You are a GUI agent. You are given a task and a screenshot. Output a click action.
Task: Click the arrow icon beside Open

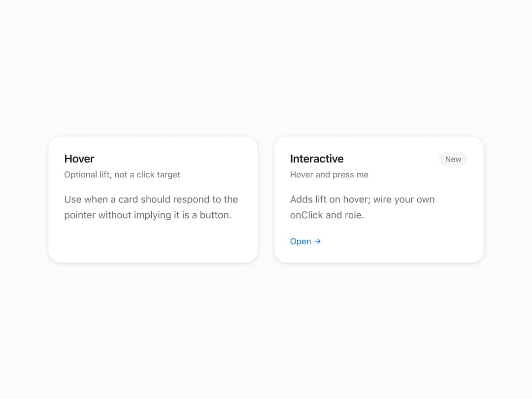tap(317, 241)
